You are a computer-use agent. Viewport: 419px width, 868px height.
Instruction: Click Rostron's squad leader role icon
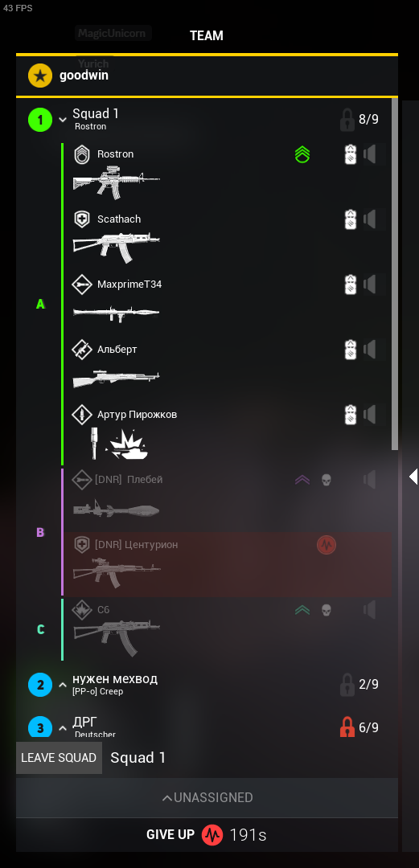82,154
